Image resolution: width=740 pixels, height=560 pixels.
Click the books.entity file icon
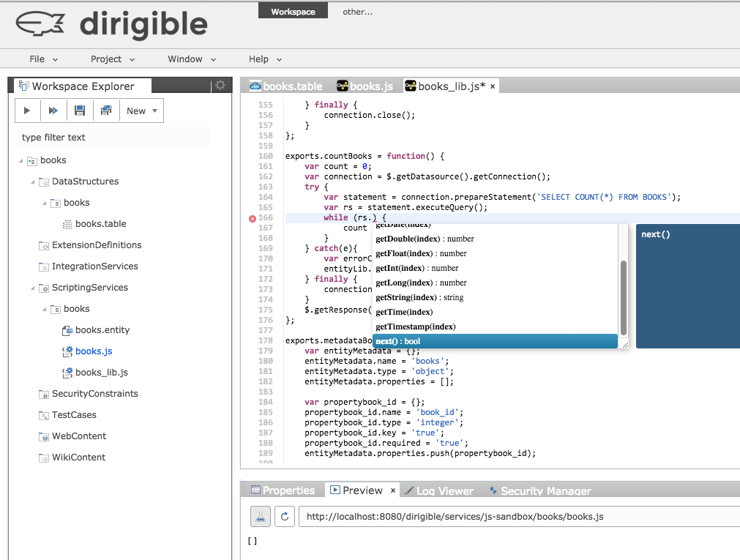[67, 331]
